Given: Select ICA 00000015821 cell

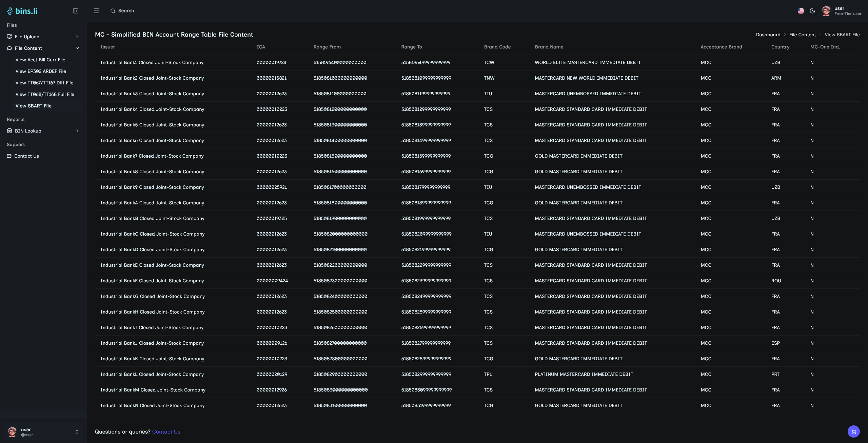Looking at the screenshot, I should 272,78.
